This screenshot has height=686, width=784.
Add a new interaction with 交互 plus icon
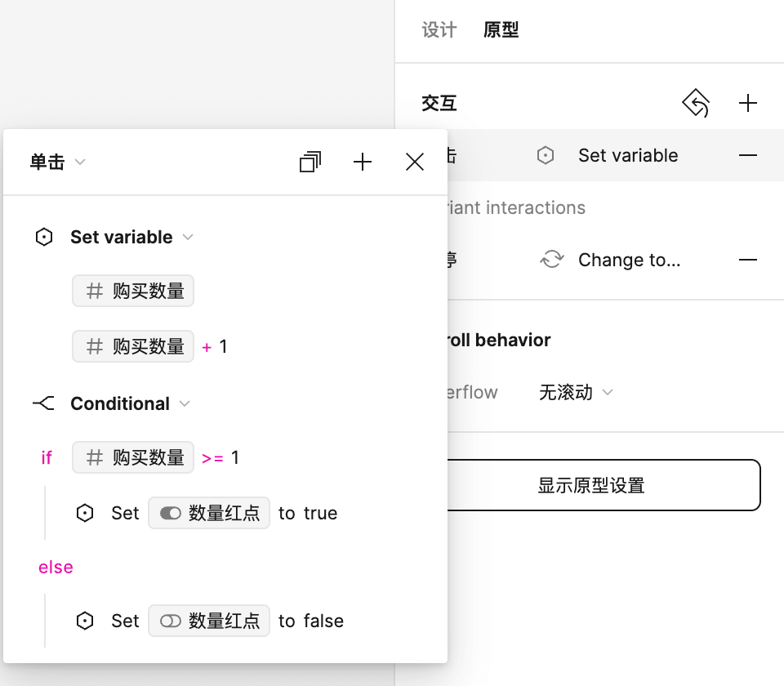click(747, 104)
